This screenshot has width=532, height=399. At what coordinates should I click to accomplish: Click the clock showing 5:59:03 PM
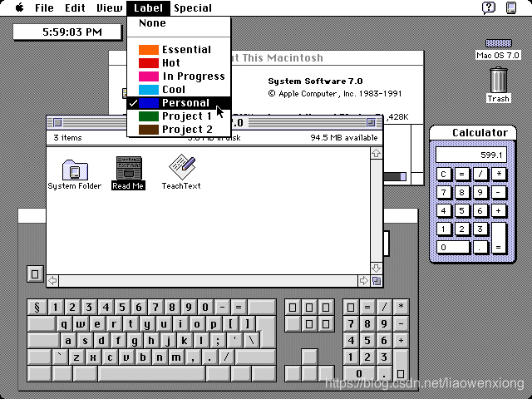(67, 32)
